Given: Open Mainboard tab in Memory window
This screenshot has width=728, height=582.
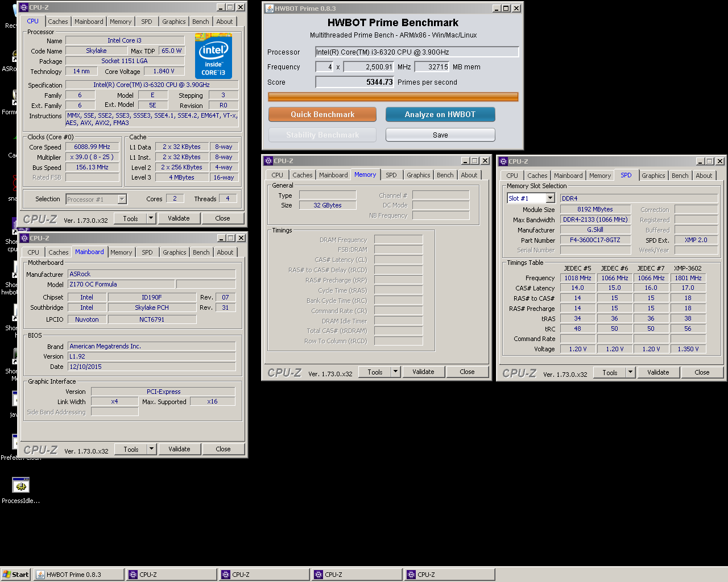Looking at the screenshot, I should pyautogui.click(x=333, y=175).
